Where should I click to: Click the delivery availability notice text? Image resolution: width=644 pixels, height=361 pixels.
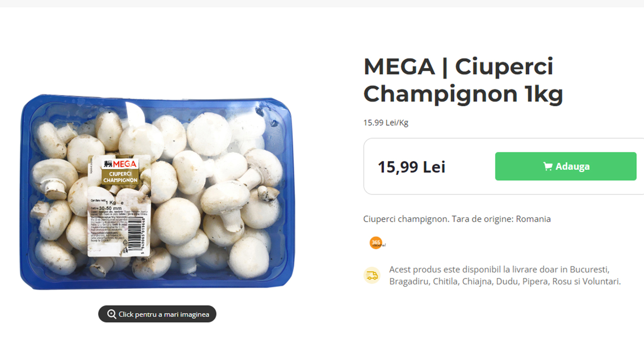tap(505, 275)
